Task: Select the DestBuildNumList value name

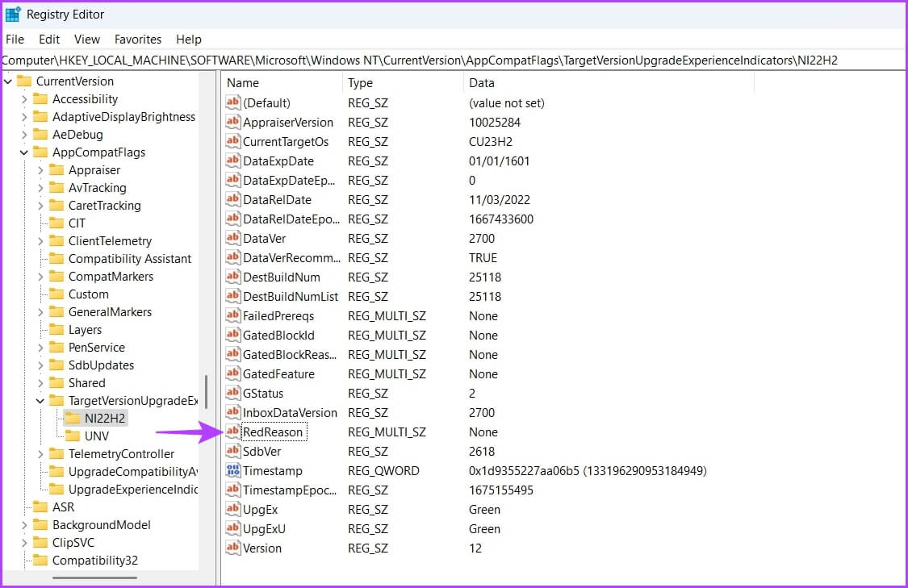Action: click(291, 296)
